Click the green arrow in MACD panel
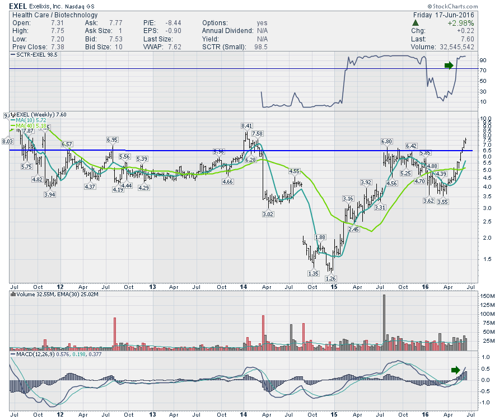 click(x=456, y=370)
